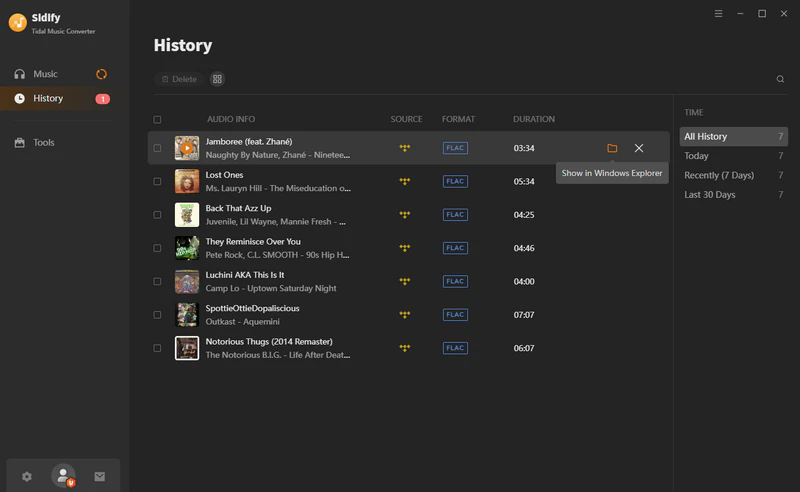800x492 pixels.
Task: Click the Luchini AKA album cover
Action: tap(187, 281)
